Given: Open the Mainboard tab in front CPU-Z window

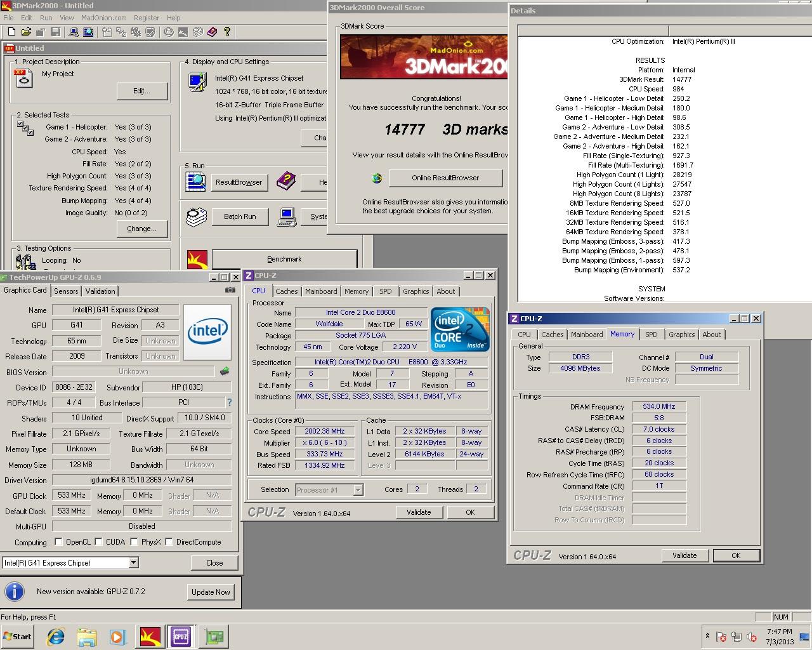Looking at the screenshot, I should point(321,291).
